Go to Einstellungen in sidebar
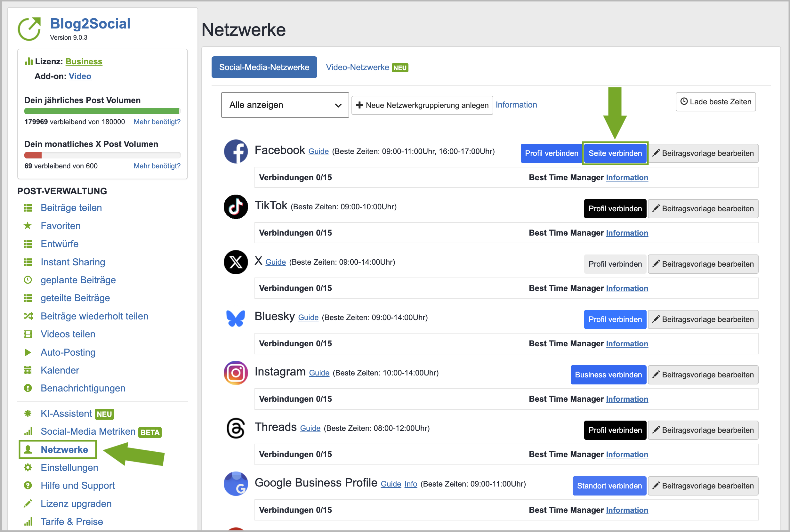Screen dimensions: 790x532 point(69,467)
